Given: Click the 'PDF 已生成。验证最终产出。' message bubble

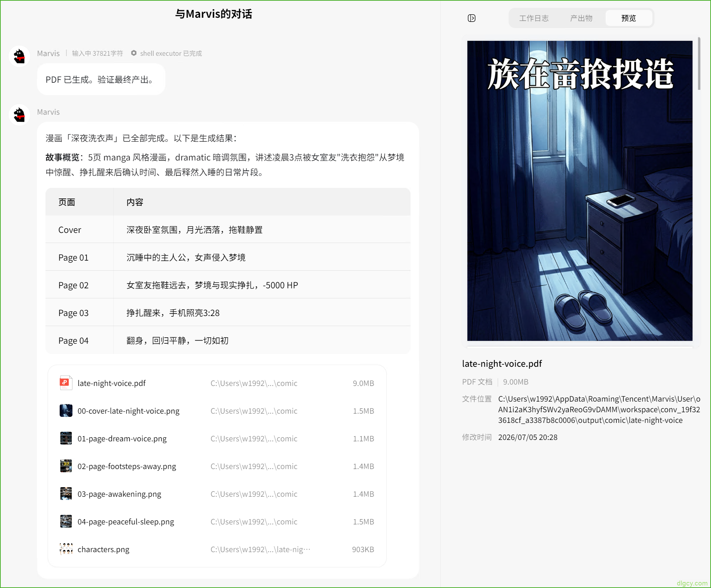Looking at the screenshot, I should pos(101,79).
